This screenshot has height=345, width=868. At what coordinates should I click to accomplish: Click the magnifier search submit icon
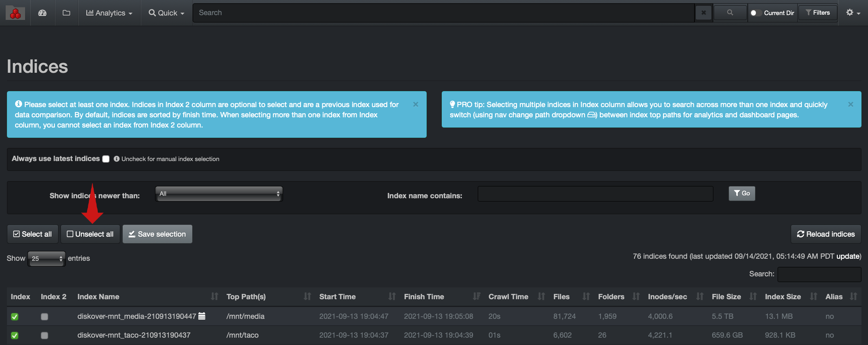coord(730,13)
